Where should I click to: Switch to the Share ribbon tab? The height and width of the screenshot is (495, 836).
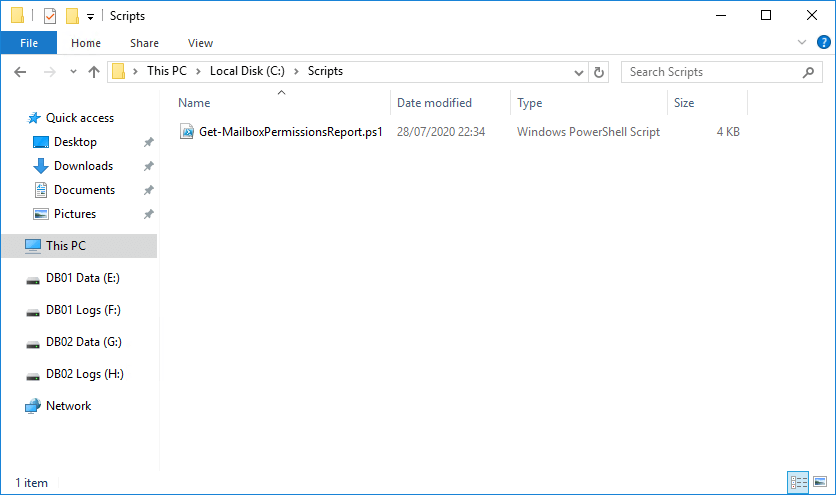click(144, 43)
